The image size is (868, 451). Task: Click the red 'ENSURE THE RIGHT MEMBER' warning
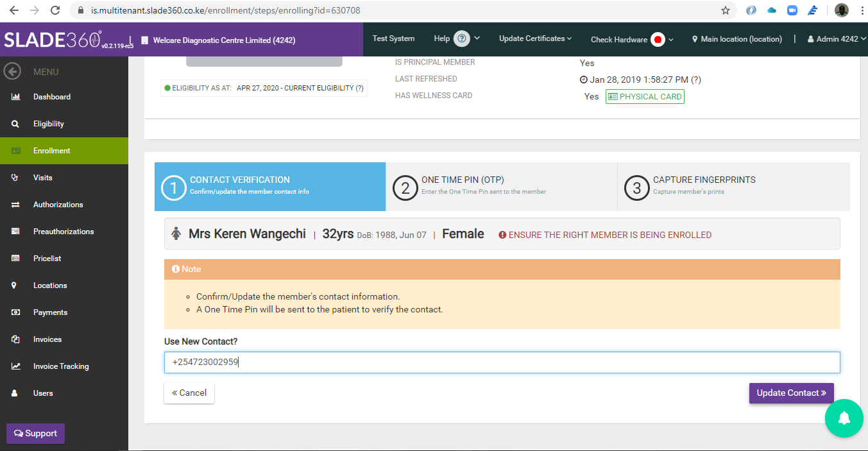[605, 235]
